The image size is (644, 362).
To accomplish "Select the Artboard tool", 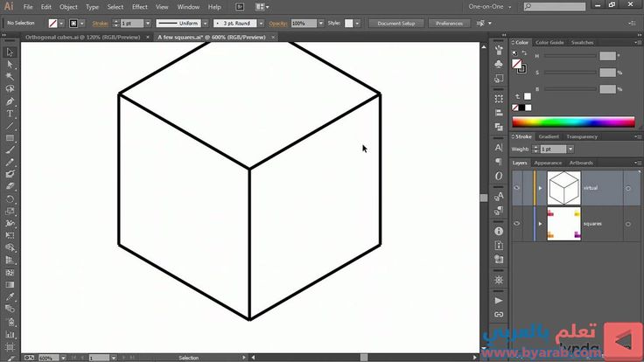I will [x=10, y=347].
